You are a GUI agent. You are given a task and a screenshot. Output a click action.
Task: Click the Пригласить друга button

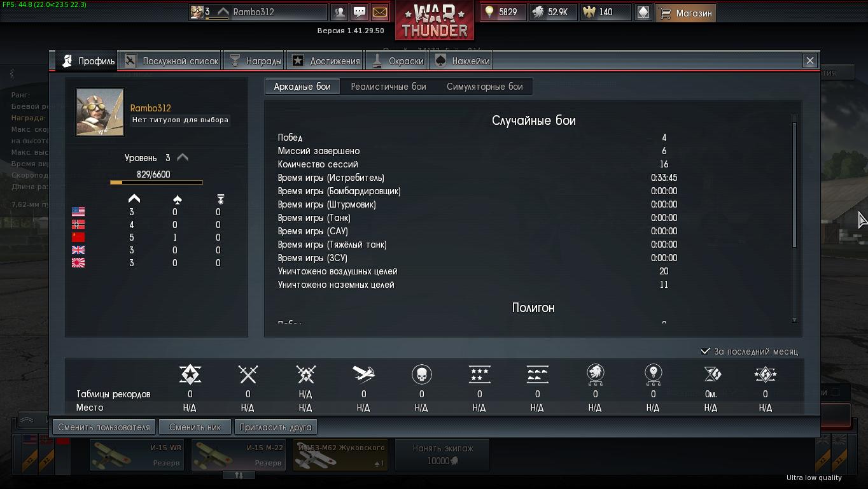click(276, 427)
